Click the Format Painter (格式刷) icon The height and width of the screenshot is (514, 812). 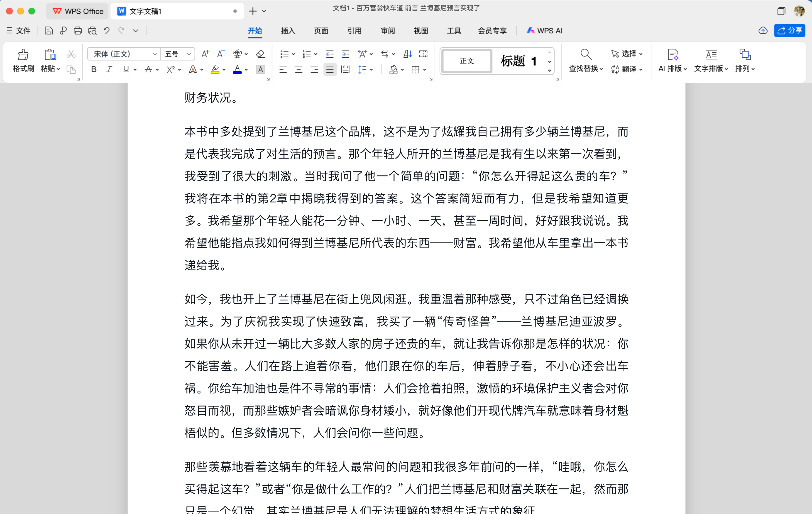23,55
